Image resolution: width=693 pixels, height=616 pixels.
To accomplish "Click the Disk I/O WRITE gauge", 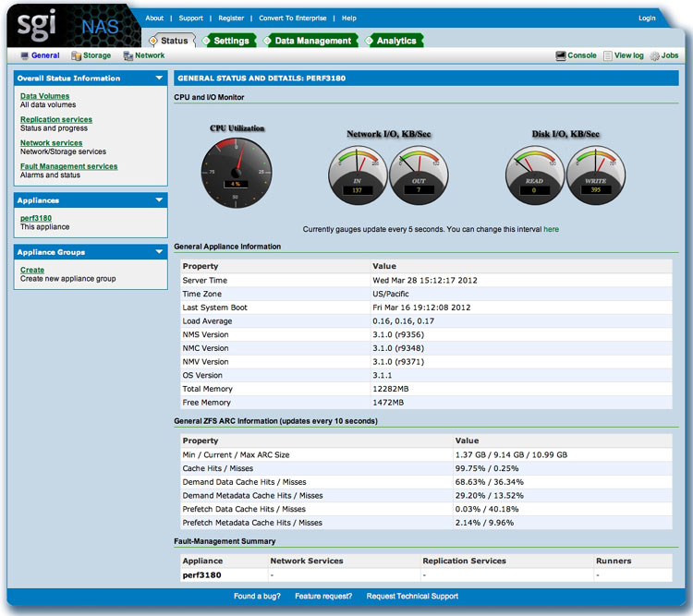I will tap(596, 175).
